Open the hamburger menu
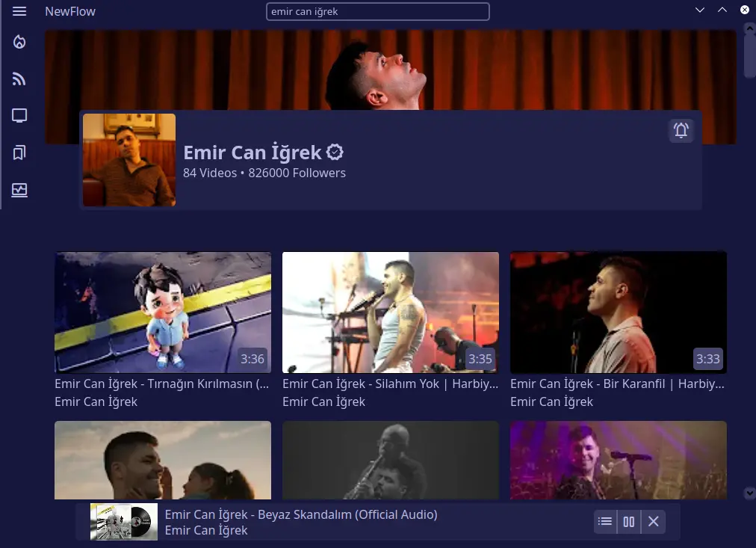 click(x=19, y=11)
